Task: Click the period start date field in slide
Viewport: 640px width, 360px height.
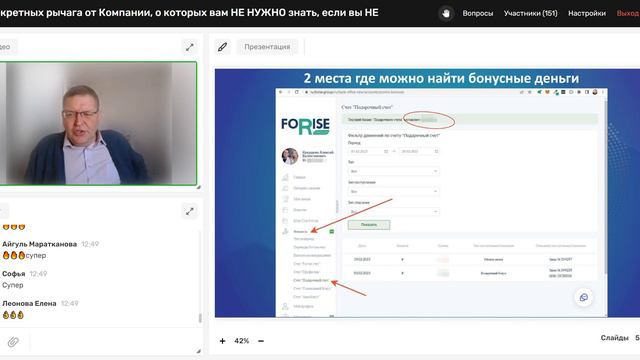Action: [369, 151]
